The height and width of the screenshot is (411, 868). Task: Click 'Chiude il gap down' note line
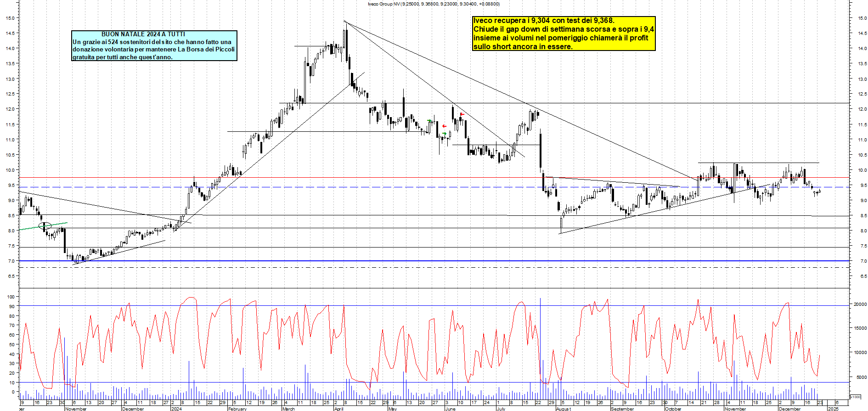[x=564, y=29]
